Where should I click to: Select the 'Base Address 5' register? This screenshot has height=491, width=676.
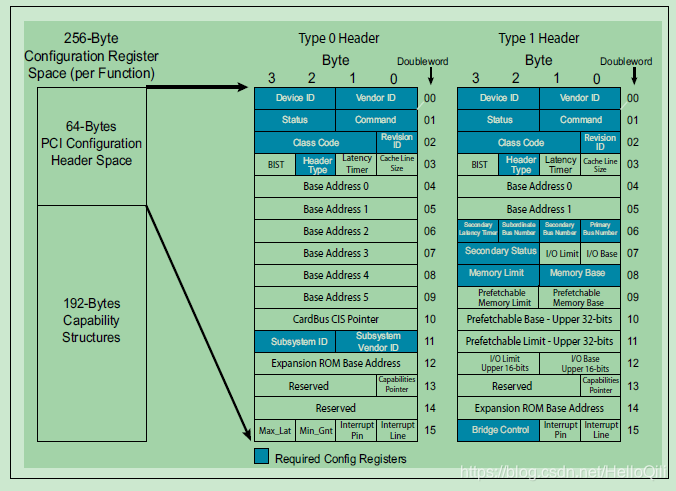point(336,297)
